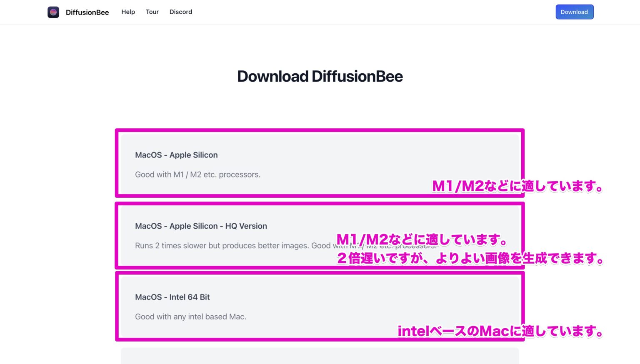Click the Download DiffusionBee heading
This screenshot has height=364, width=640.
tap(320, 76)
